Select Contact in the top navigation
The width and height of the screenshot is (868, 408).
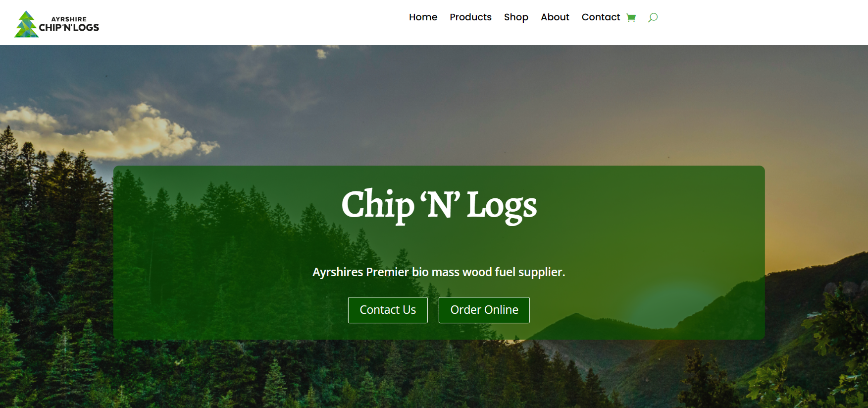point(601,17)
